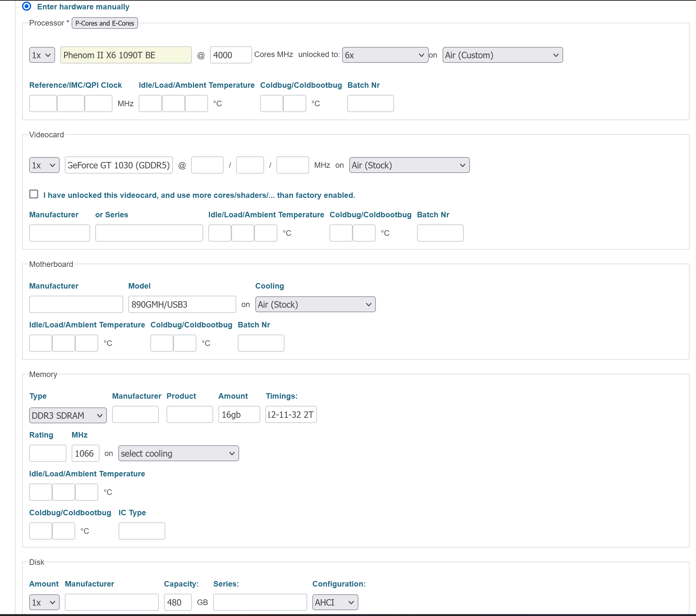This screenshot has width=696, height=616.
Task: Click the videocard Manufacturer field
Action: point(59,233)
